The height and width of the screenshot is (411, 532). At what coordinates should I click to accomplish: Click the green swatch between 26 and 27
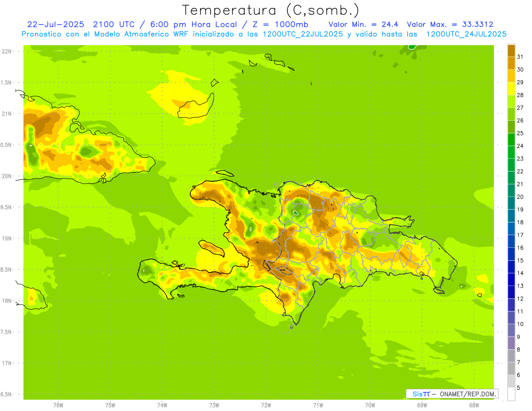[x=511, y=114]
